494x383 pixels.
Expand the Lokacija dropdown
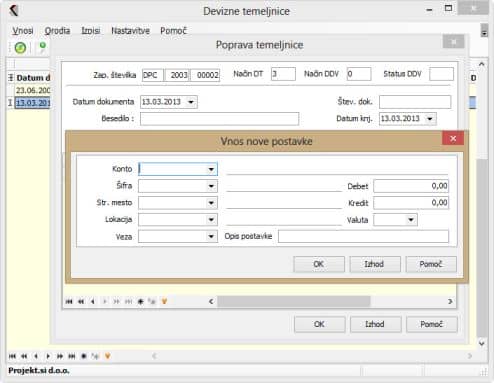click(211, 219)
